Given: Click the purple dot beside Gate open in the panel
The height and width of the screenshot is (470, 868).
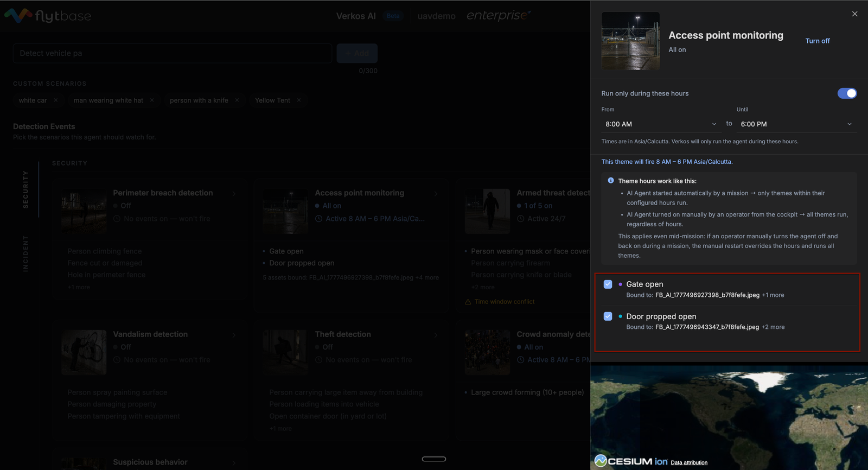Looking at the screenshot, I should [x=620, y=284].
